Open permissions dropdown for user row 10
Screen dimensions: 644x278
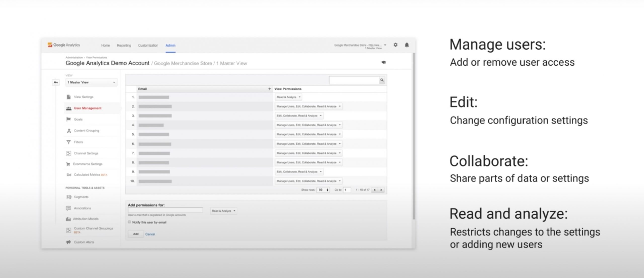click(x=308, y=181)
